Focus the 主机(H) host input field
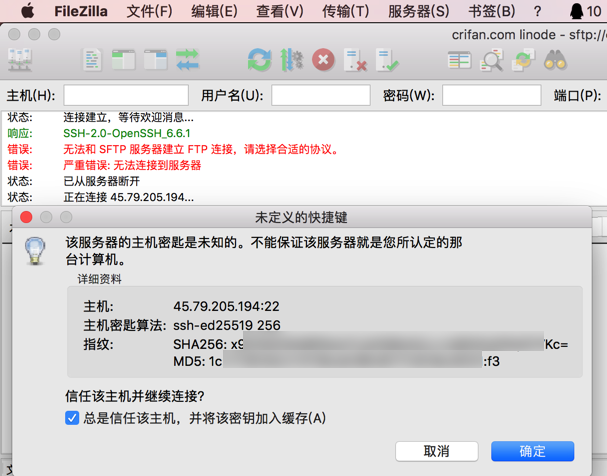Image resolution: width=607 pixels, height=476 pixels. pyautogui.click(x=126, y=95)
